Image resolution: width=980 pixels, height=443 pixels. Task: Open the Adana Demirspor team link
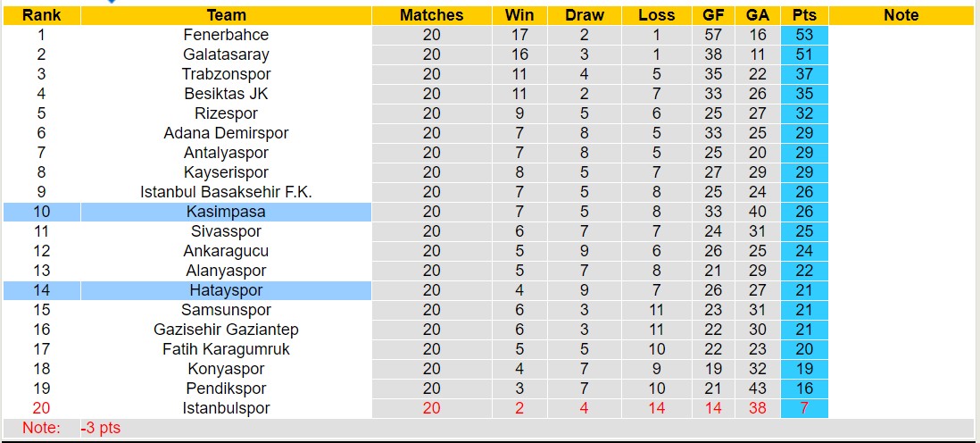point(226,133)
